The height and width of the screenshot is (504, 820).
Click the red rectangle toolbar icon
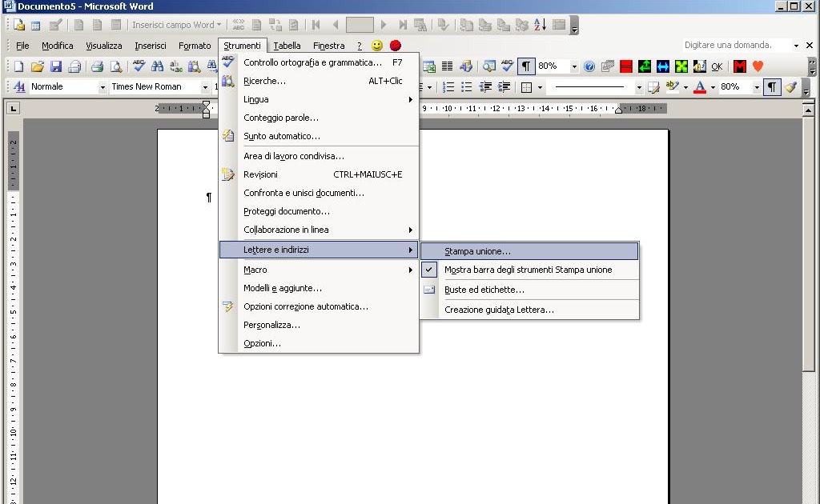point(626,66)
